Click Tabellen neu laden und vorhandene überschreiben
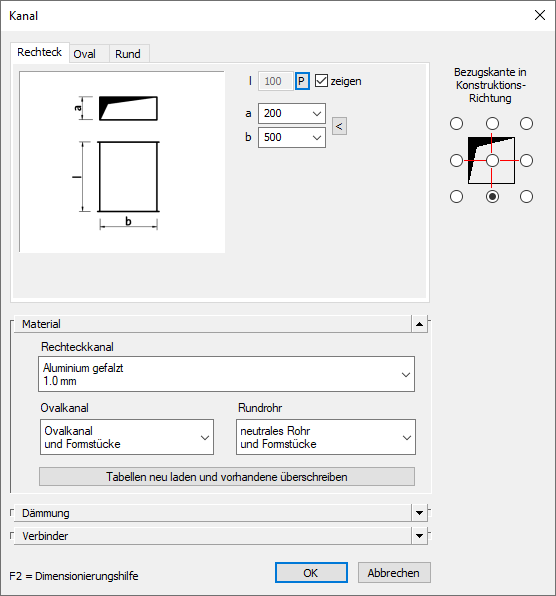Image resolution: width=556 pixels, height=596 pixels. pyautogui.click(x=227, y=477)
